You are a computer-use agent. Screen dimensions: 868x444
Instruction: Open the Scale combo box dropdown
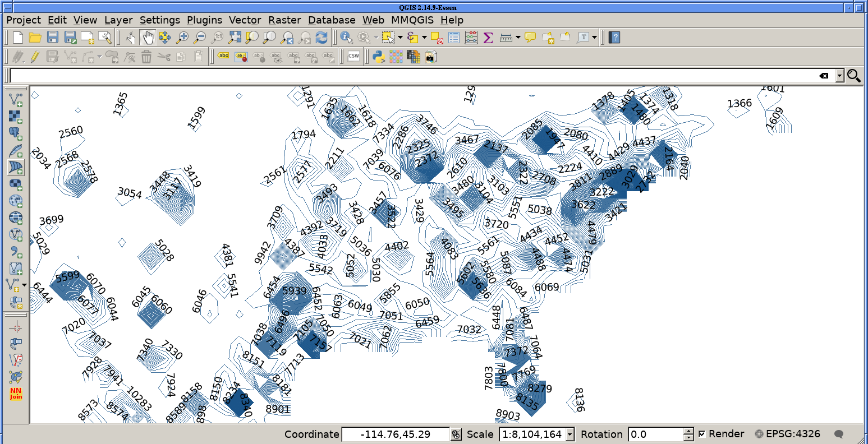(x=570, y=434)
